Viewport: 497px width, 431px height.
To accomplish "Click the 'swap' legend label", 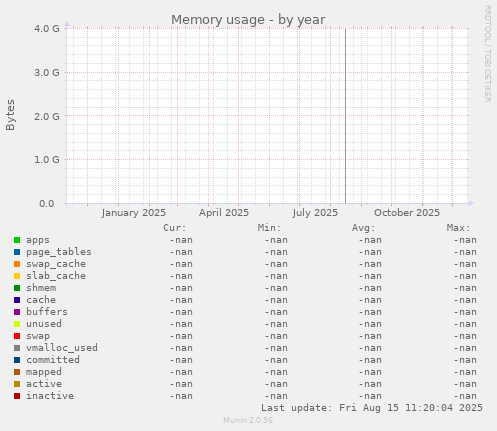I will pyautogui.click(x=38, y=336).
